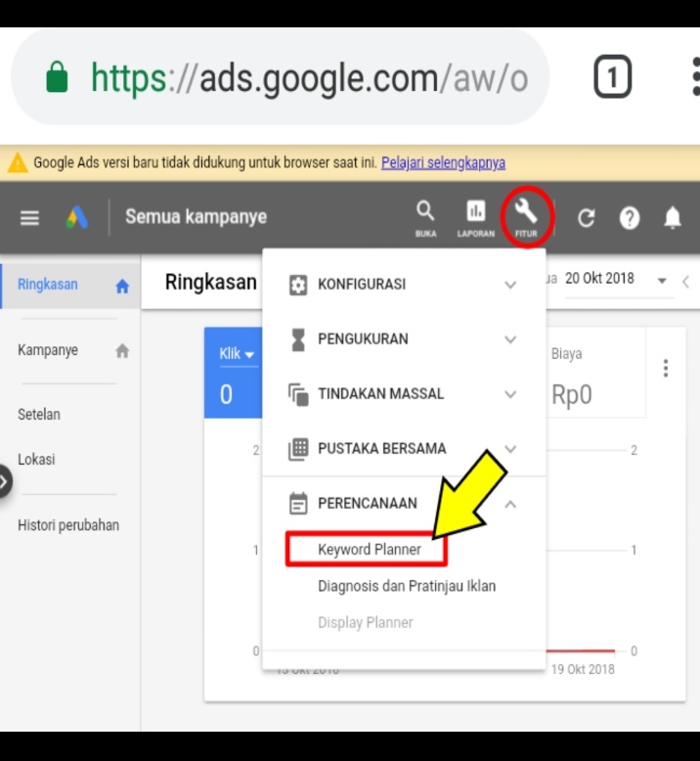Open the Perencanaan menu label
The height and width of the screenshot is (761, 700).
pyautogui.click(x=368, y=504)
